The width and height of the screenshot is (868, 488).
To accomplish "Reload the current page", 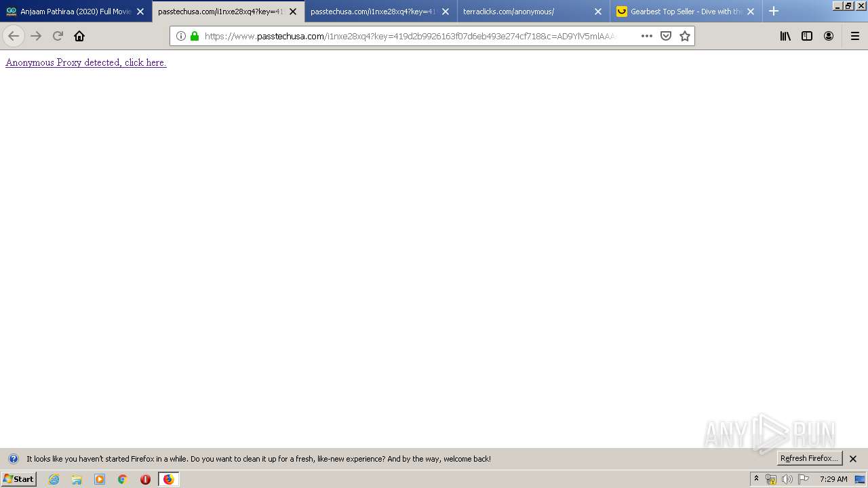I will [x=58, y=36].
